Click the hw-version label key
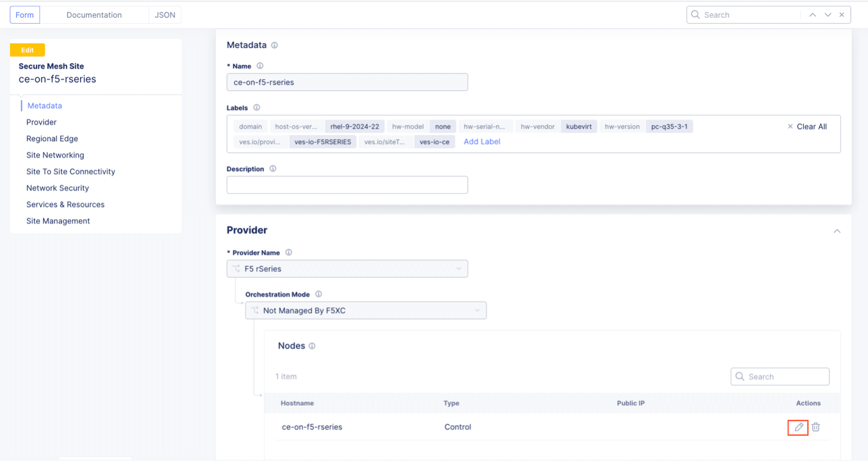This screenshot has width=868, height=463. point(622,127)
